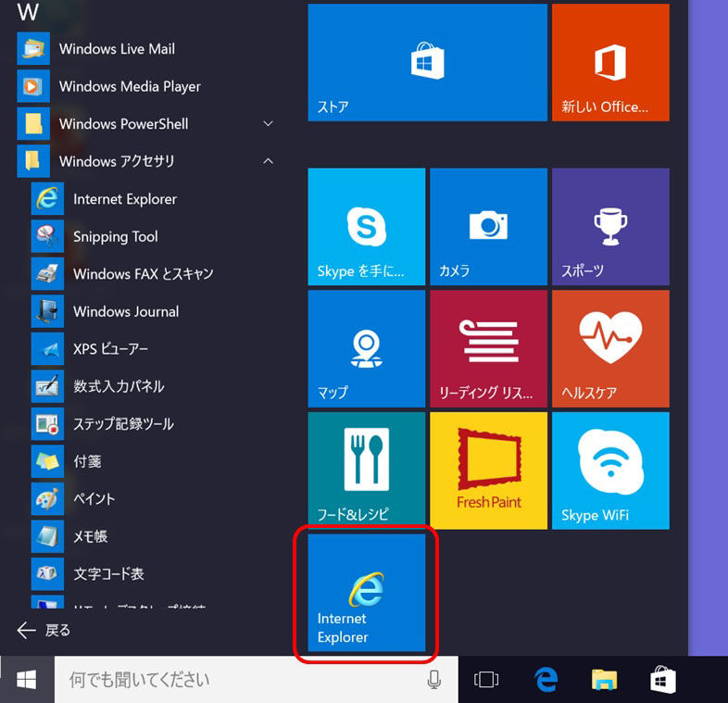
Task: Open the Skype WiFi tile
Action: [610, 471]
